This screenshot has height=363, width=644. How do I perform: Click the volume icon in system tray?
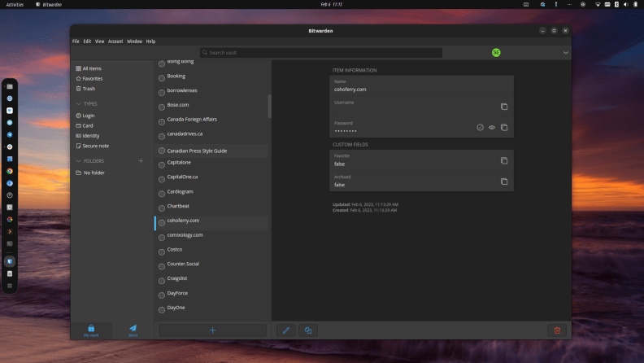[625, 5]
